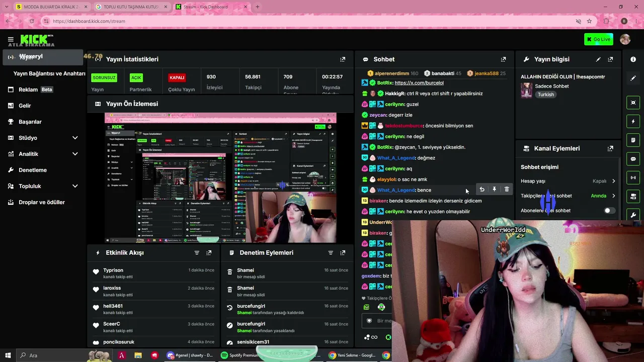The image size is (644, 362).
Task: Pop out the Etkinlik Akışı panel
Action: (209, 253)
